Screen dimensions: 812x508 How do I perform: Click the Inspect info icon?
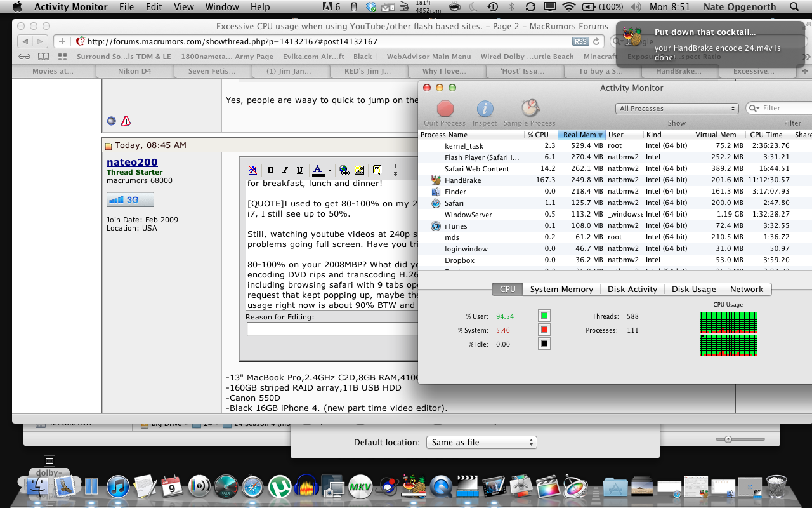click(485, 109)
